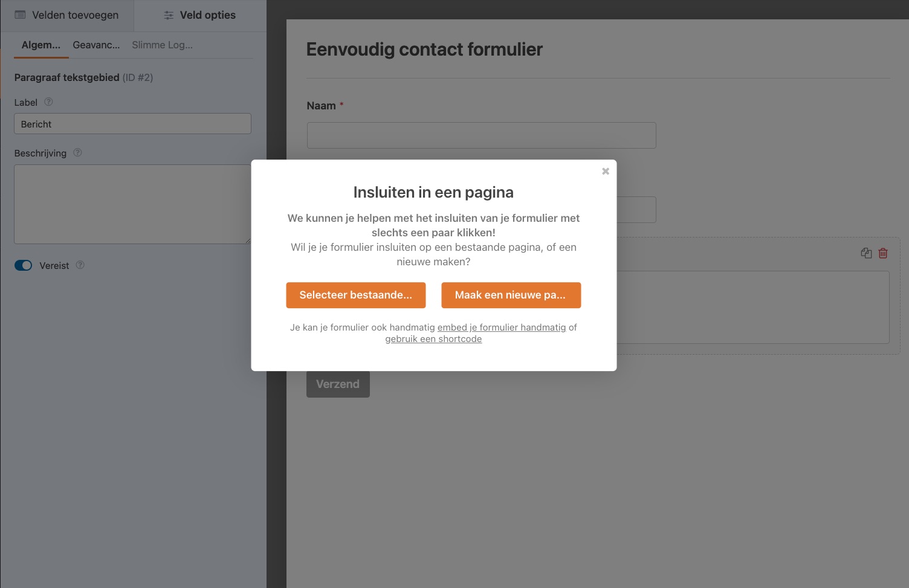The width and height of the screenshot is (909, 588).
Task: Disable the Vereist toggle
Action: click(x=23, y=265)
